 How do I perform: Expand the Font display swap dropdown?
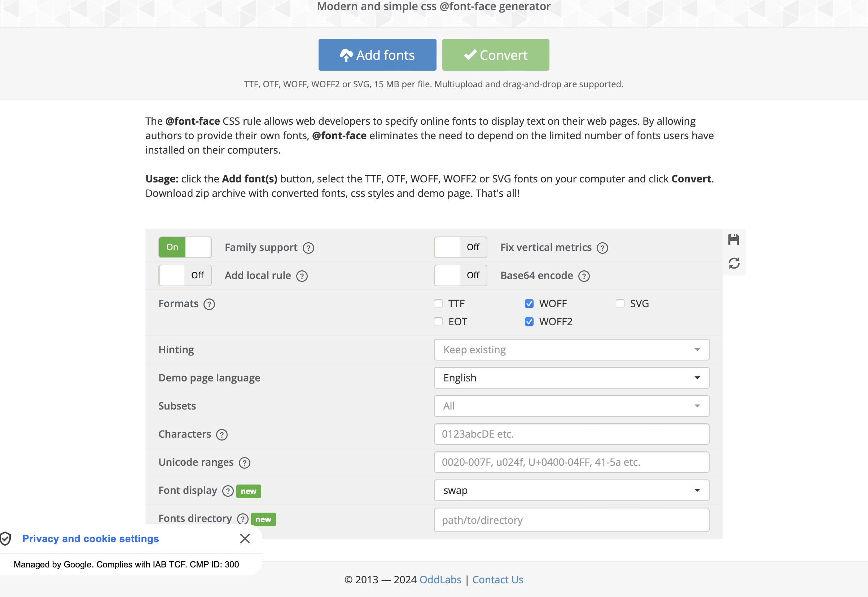[571, 490]
